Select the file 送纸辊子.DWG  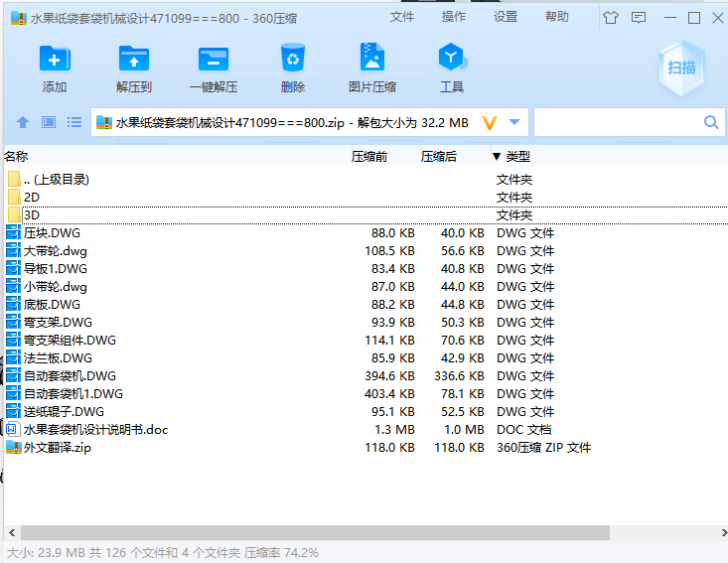365,412
